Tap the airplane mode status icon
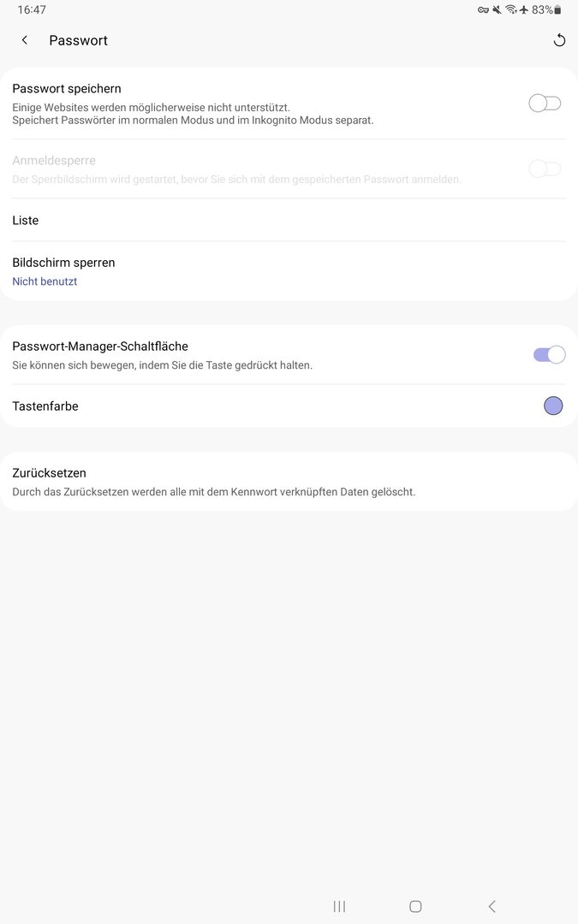This screenshot has width=578, height=924. pos(523,10)
